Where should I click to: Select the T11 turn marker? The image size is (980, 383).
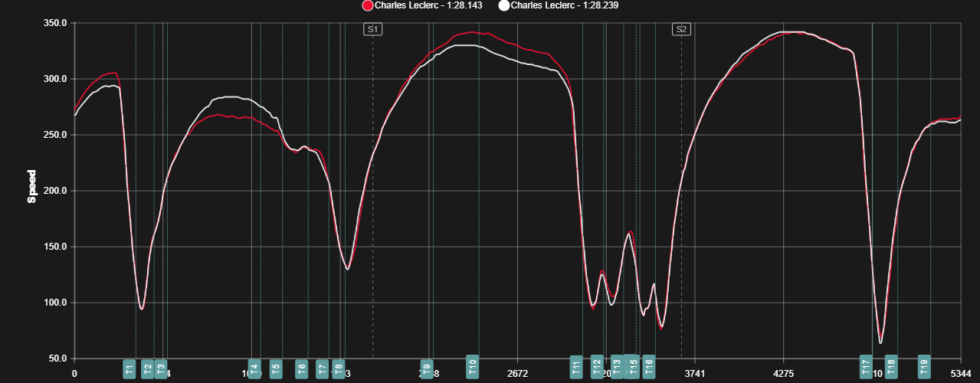pyautogui.click(x=576, y=366)
